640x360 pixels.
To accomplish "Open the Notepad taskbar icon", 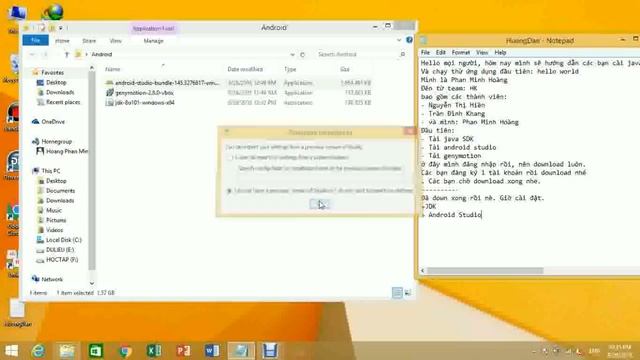I will (x=241, y=351).
